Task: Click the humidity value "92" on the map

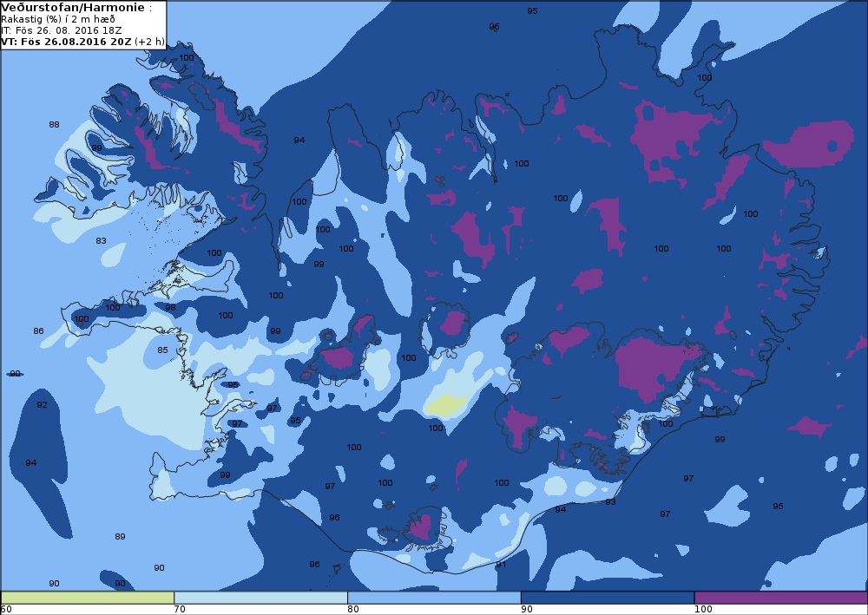Action: (x=42, y=405)
